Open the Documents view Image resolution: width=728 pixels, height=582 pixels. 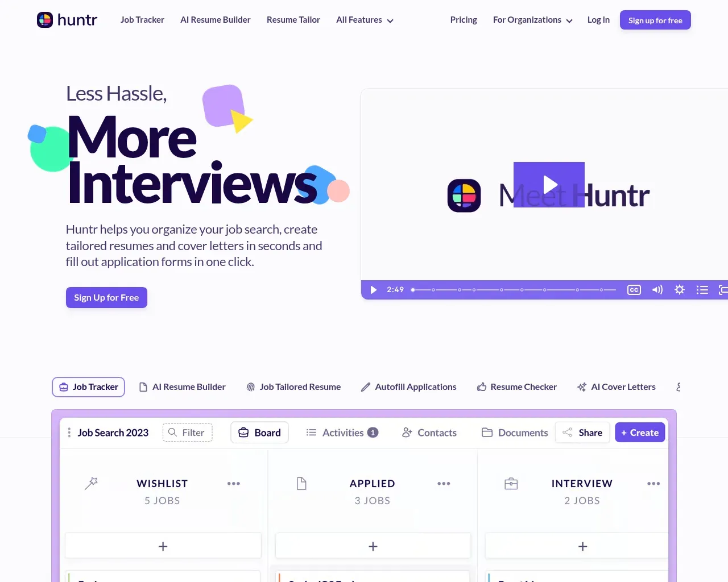(515, 433)
